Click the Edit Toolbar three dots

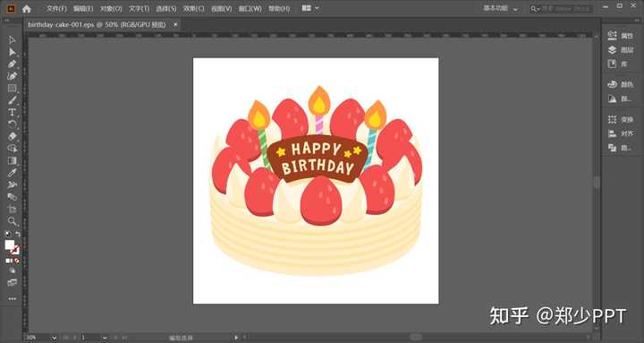pos(12,298)
